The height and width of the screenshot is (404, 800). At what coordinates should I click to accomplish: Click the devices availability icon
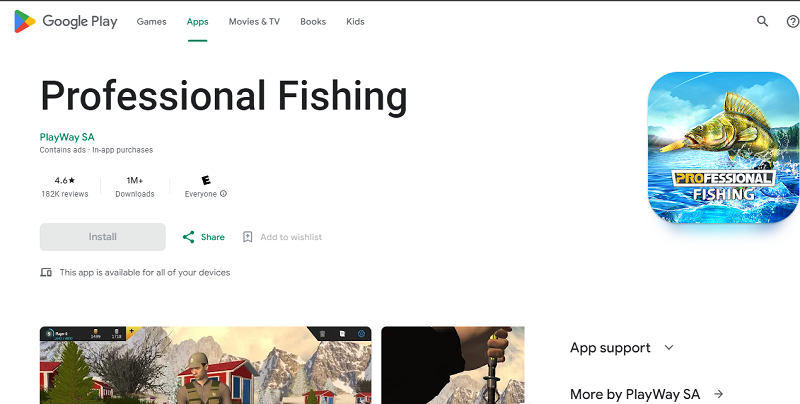click(46, 272)
